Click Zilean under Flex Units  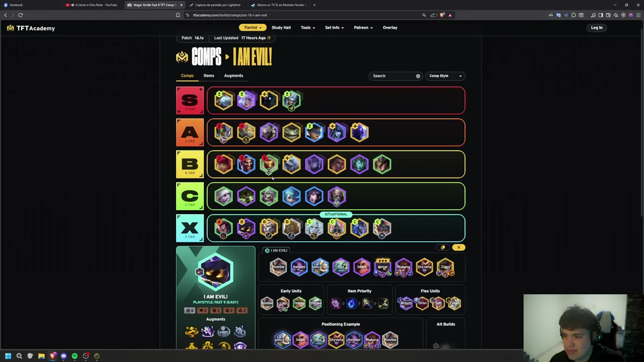coord(454,303)
